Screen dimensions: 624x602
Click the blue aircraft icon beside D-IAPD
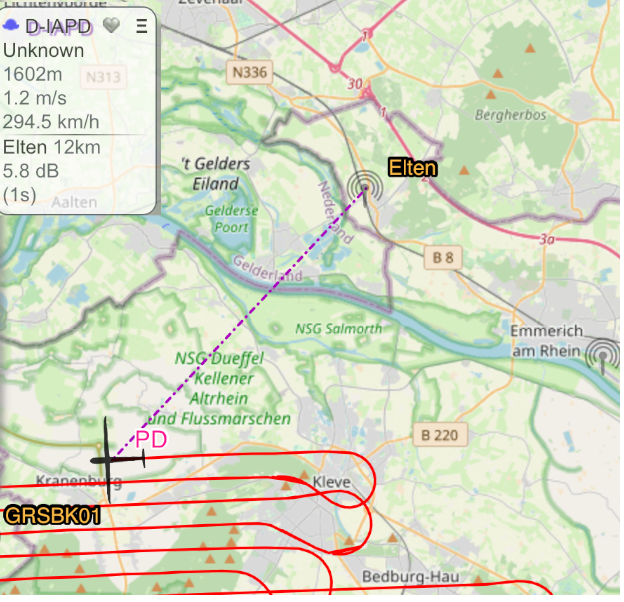[11, 25]
